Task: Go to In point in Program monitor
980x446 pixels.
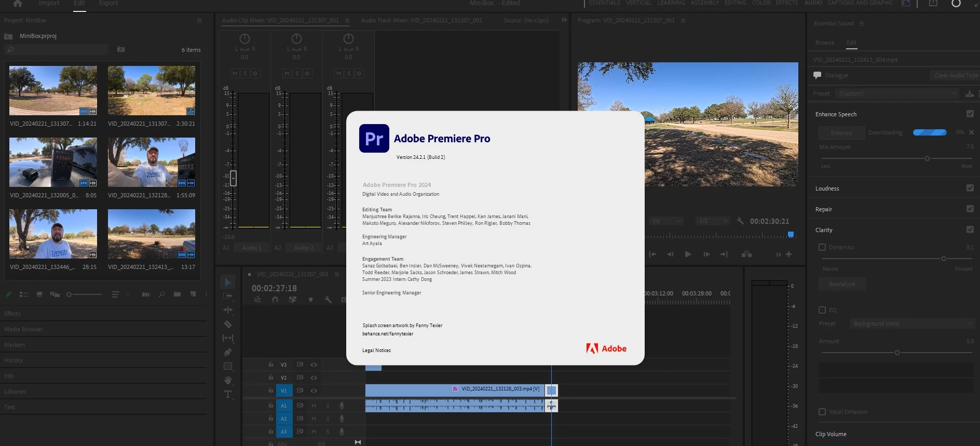Action: tap(652, 254)
